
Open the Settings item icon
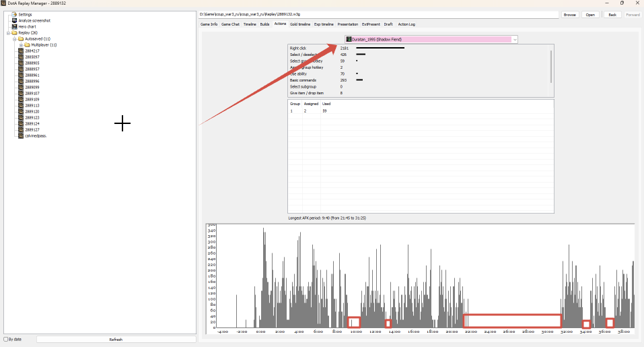[x=14, y=14]
